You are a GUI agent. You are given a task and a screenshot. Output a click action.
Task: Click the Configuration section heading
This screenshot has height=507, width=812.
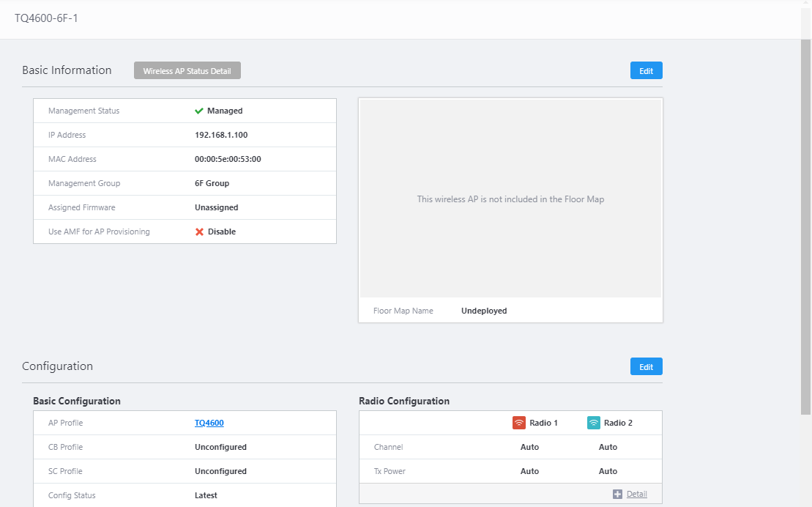[x=58, y=366]
